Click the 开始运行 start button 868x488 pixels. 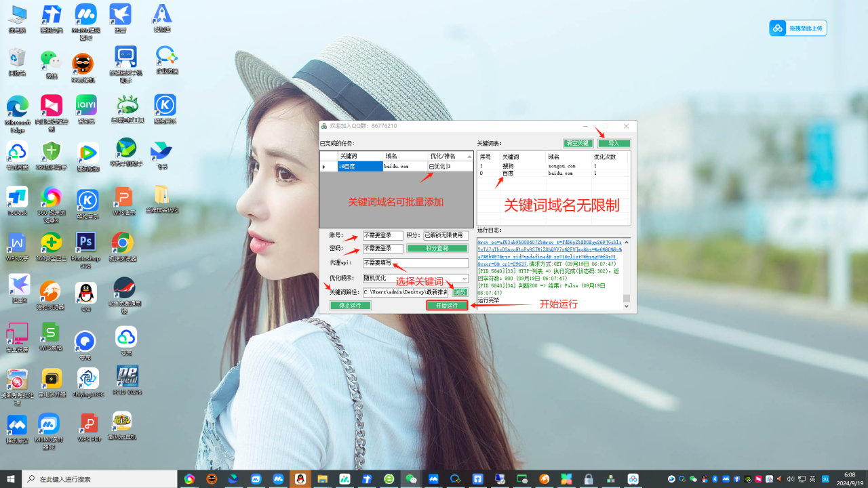coord(447,306)
